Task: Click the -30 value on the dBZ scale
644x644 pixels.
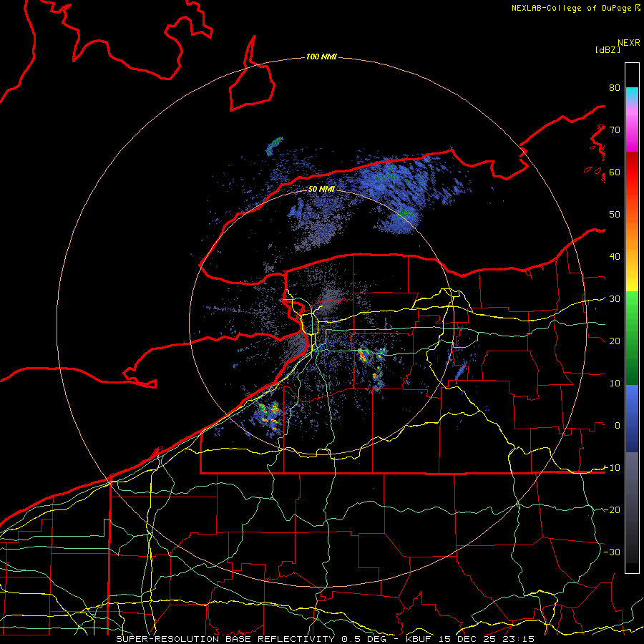Action: tap(612, 552)
